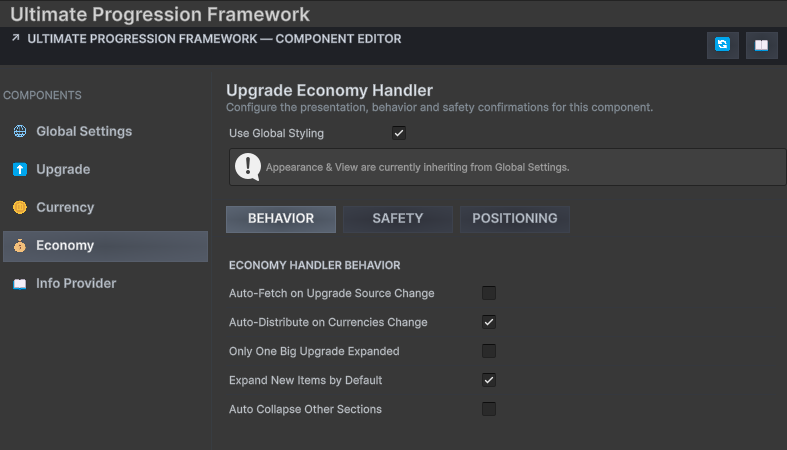
Task: Click the Info Provider book icon
Action: click(x=20, y=284)
